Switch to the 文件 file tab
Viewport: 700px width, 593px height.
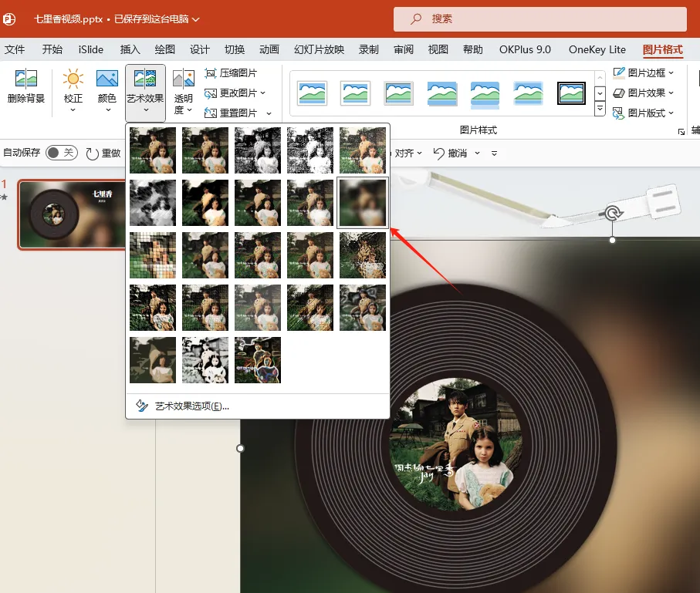tap(15, 49)
